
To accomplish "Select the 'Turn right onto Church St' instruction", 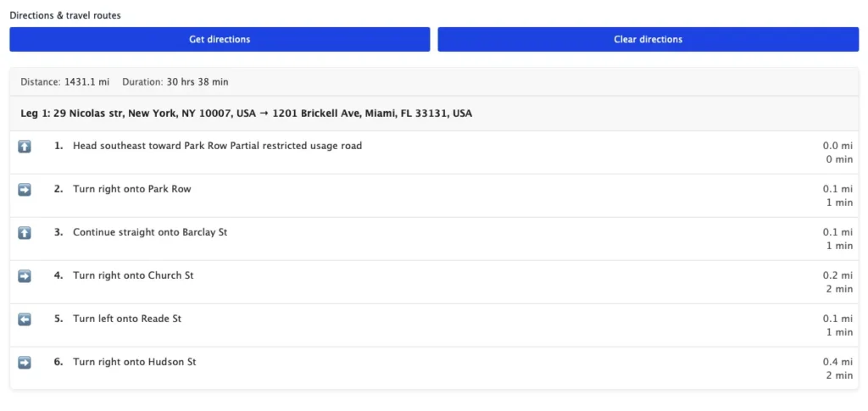I will (133, 275).
